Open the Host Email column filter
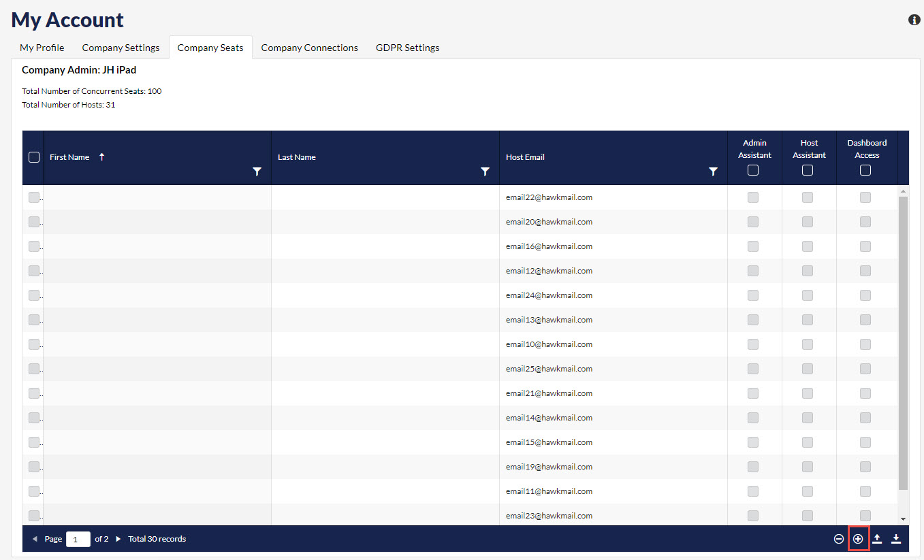 [713, 172]
